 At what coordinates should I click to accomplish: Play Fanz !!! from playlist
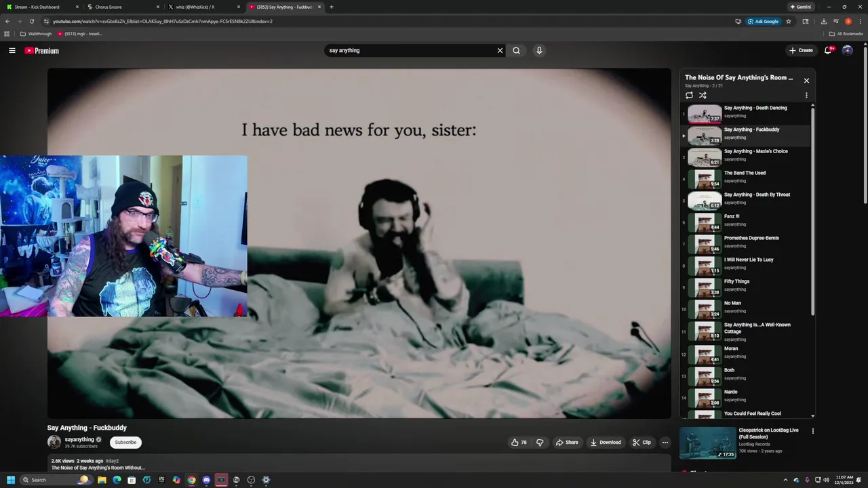point(746,222)
